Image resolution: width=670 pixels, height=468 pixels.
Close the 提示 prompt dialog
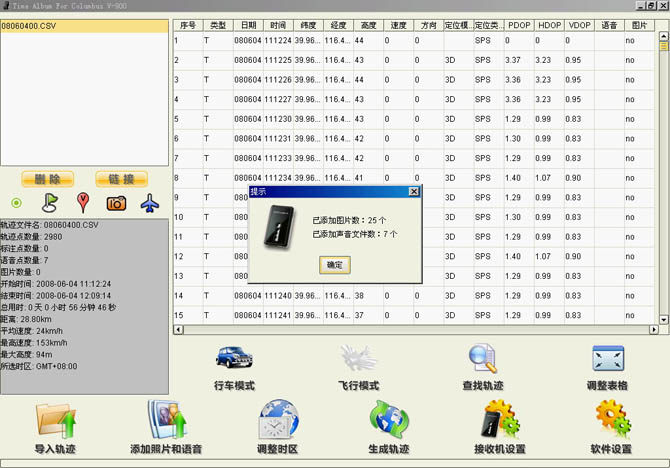click(x=414, y=191)
